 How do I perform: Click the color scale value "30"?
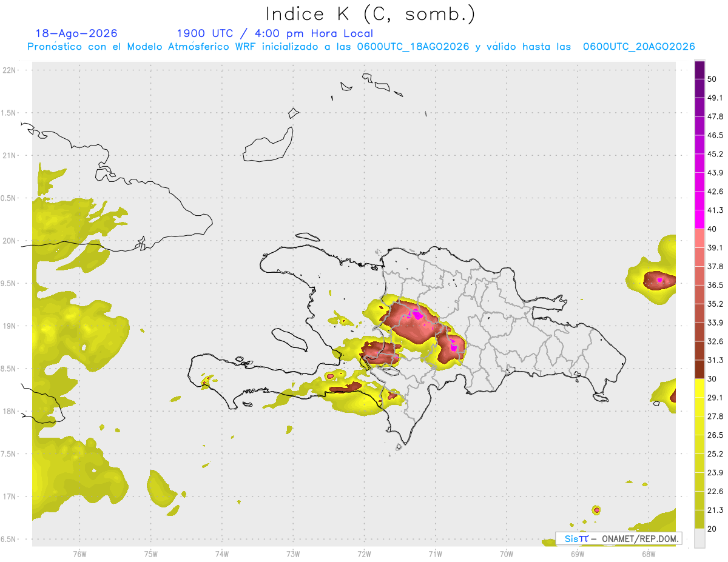[x=712, y=379]
